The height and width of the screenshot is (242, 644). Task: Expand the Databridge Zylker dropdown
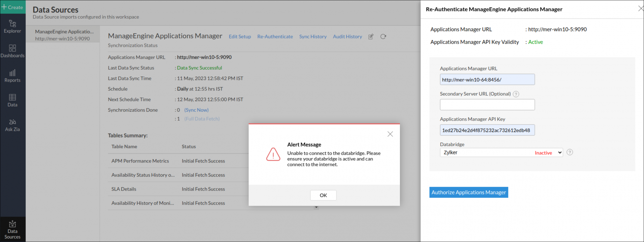(501, 153)
